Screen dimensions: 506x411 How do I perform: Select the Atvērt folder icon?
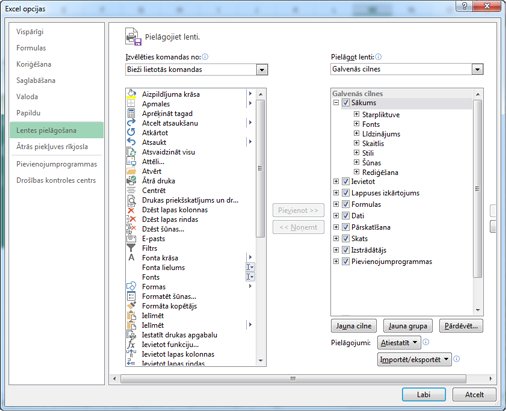[131, 171]
